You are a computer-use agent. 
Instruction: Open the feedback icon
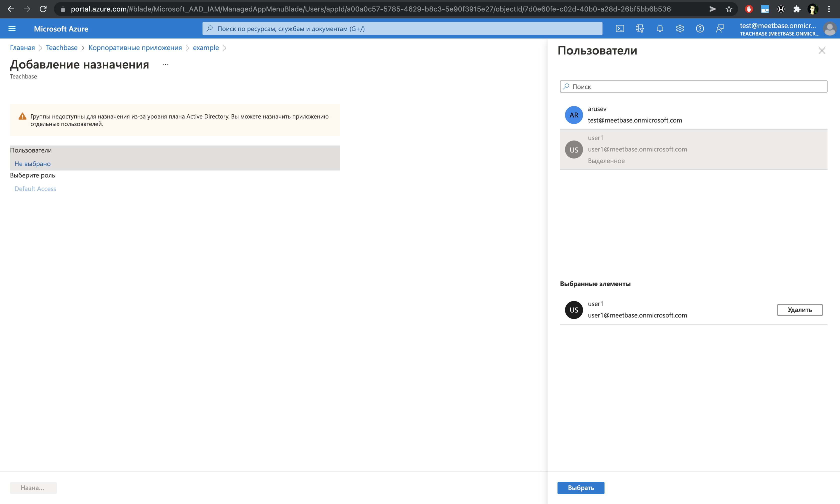[720, 28]
